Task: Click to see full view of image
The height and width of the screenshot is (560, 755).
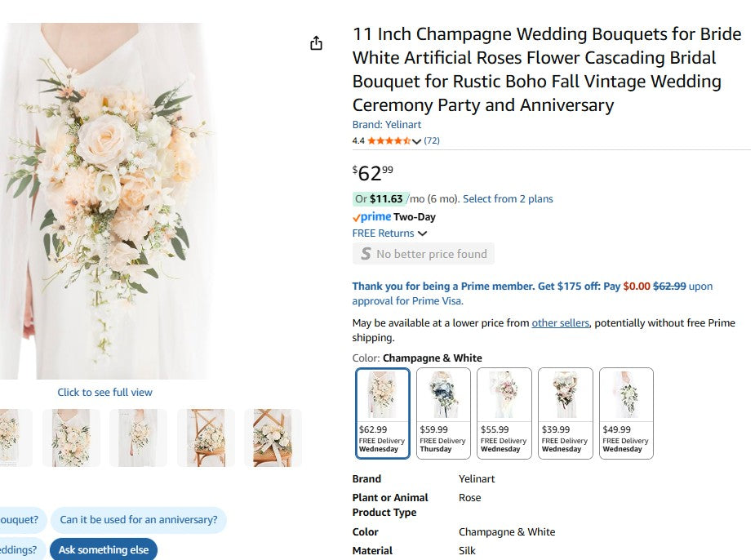Action: click(104, 393)
